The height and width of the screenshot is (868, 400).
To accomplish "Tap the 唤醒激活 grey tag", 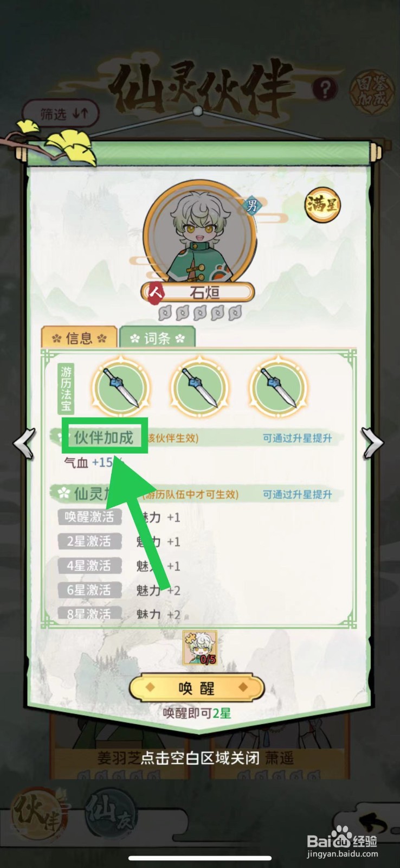I will tap(89, 517).
